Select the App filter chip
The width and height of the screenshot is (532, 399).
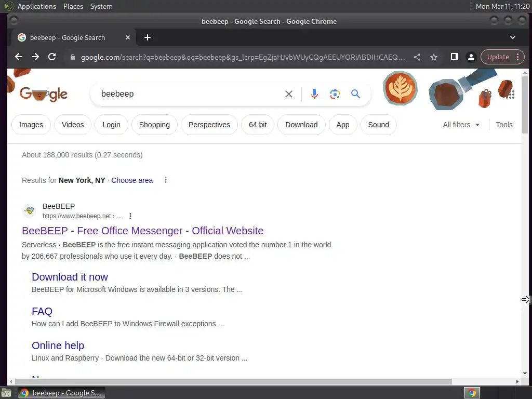coord(343,125)
